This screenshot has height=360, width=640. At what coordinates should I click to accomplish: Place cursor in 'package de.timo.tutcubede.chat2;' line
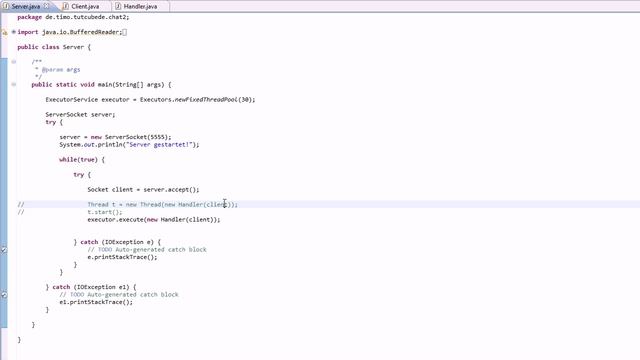pyautogui.click(x=73, y=17)
